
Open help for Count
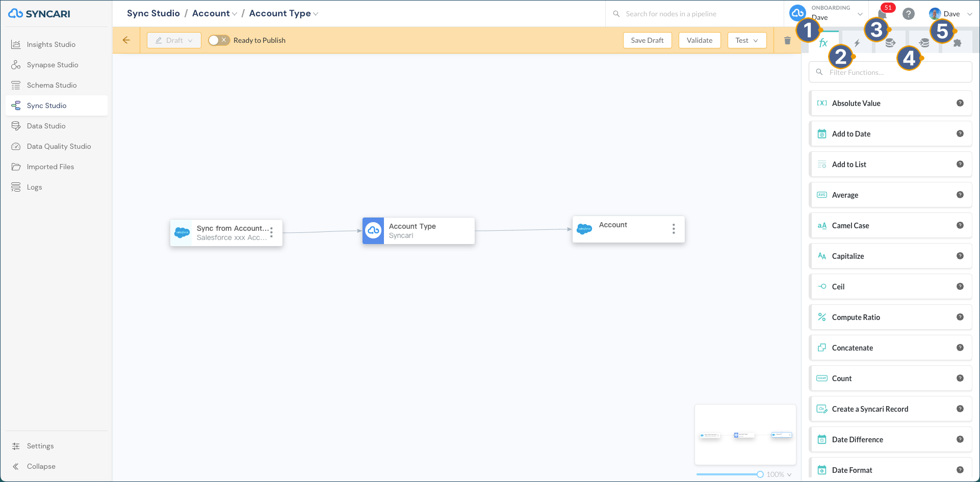pos(960,378)
